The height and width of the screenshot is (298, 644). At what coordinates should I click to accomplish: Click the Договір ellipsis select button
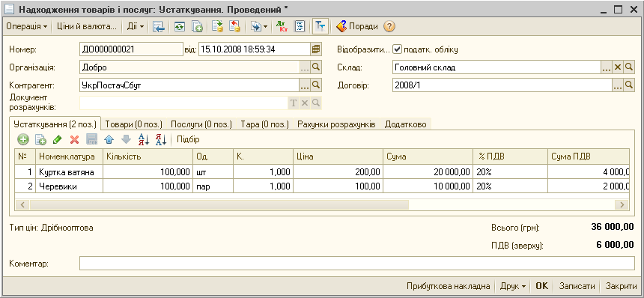pos(618,85)
